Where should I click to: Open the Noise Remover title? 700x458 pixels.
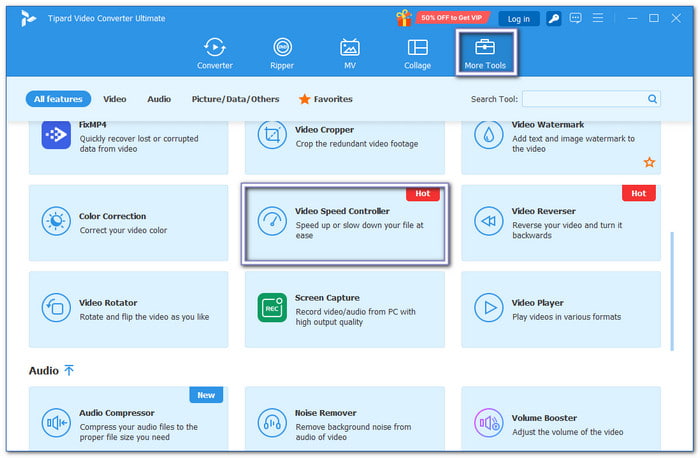pyautogui.click(x=325, y=413)
